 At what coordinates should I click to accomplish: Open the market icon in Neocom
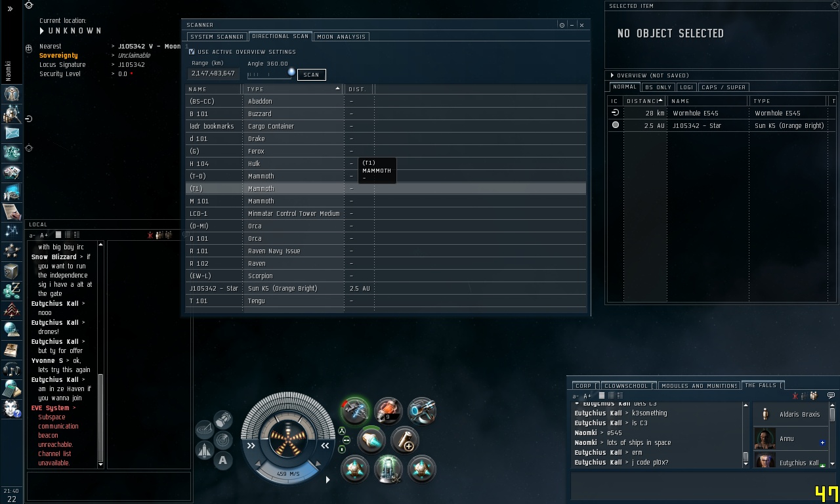pyautogui.click(x=12, y=173)
